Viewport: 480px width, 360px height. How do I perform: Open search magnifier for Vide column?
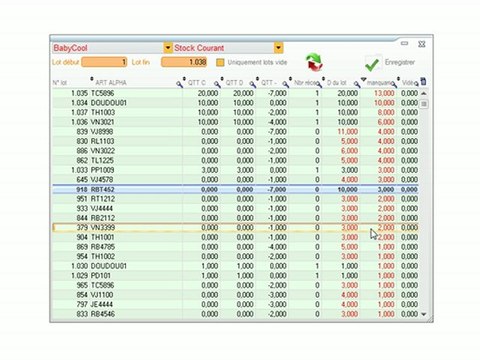pos(416,84)
